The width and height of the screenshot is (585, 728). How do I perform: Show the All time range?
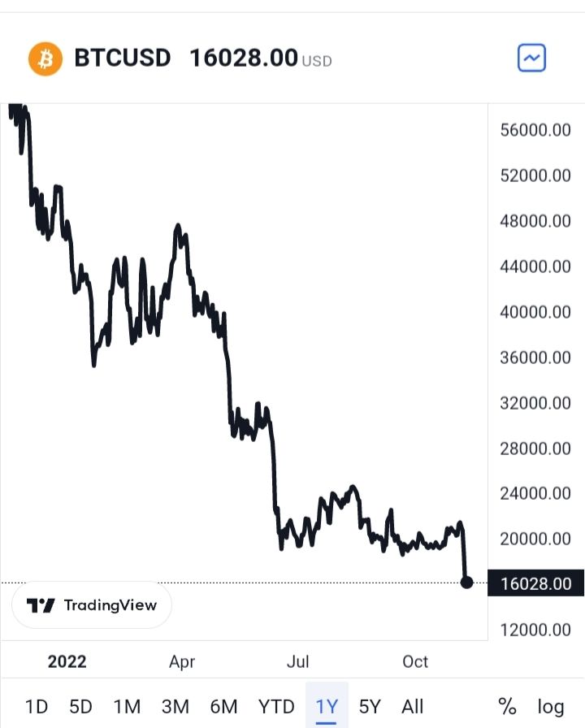coord(413,706)
